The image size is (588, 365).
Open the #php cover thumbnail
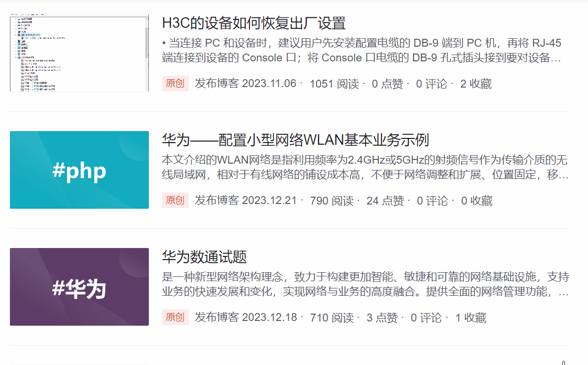79,169
